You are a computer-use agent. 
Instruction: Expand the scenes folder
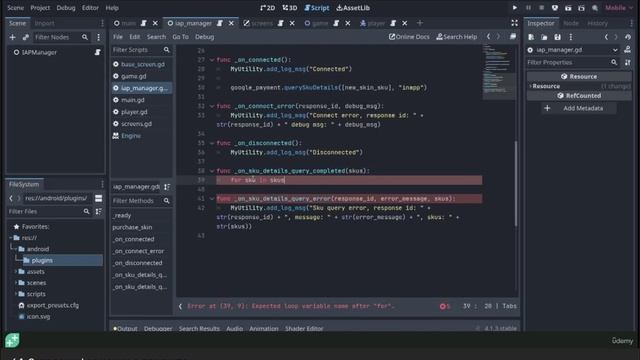(16, 283)
